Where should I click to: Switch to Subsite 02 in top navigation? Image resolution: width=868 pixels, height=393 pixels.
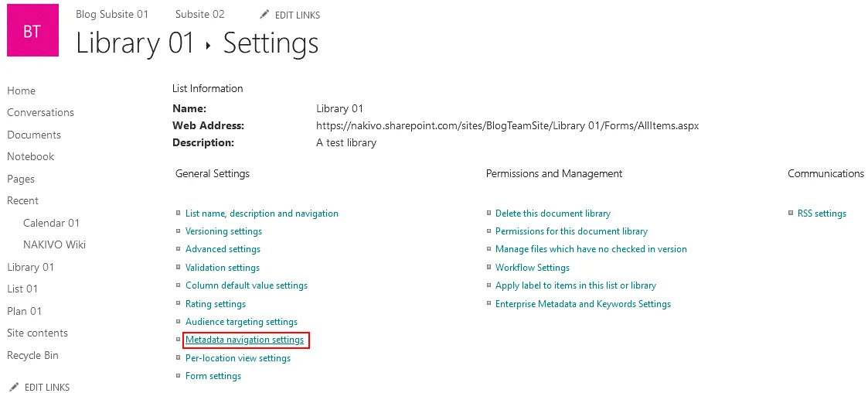coord(199,15)
